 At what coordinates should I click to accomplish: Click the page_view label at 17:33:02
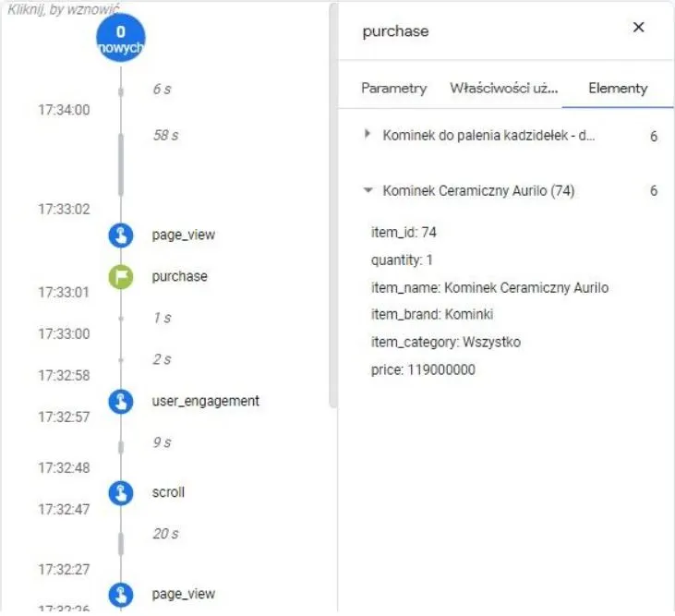coord(184,235)
